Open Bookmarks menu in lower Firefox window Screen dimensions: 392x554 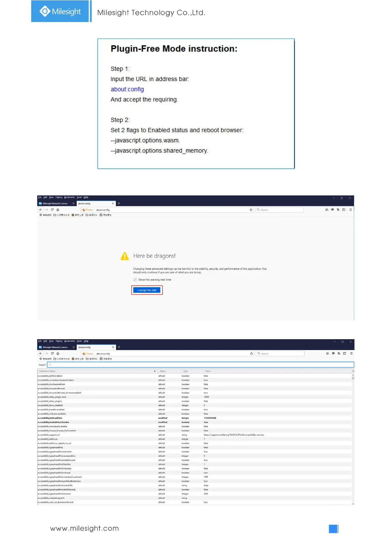click(x=69, y=341)
